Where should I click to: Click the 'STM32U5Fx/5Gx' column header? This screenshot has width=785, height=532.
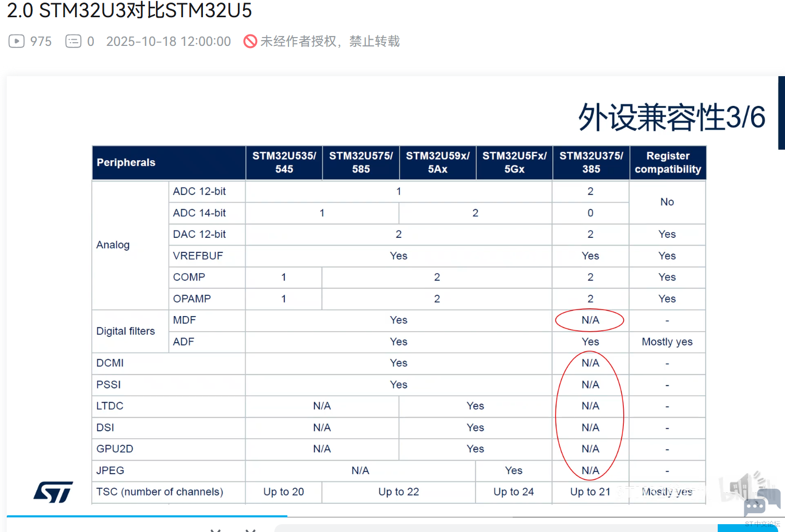(514, 162)
